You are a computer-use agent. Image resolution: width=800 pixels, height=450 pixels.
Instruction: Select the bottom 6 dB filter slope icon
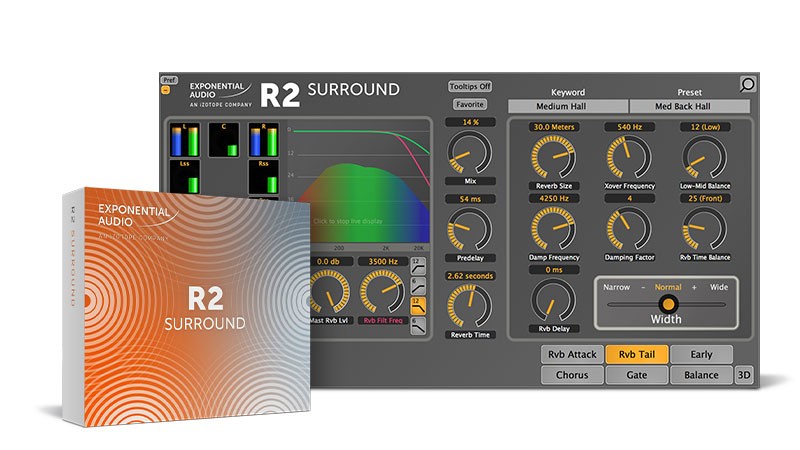tap(418, 326)
